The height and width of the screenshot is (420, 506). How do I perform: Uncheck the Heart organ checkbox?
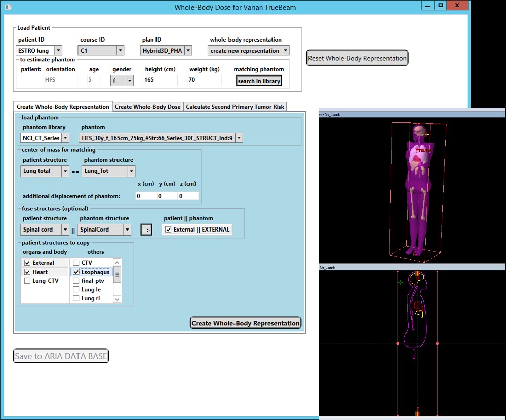pos(27,272)
